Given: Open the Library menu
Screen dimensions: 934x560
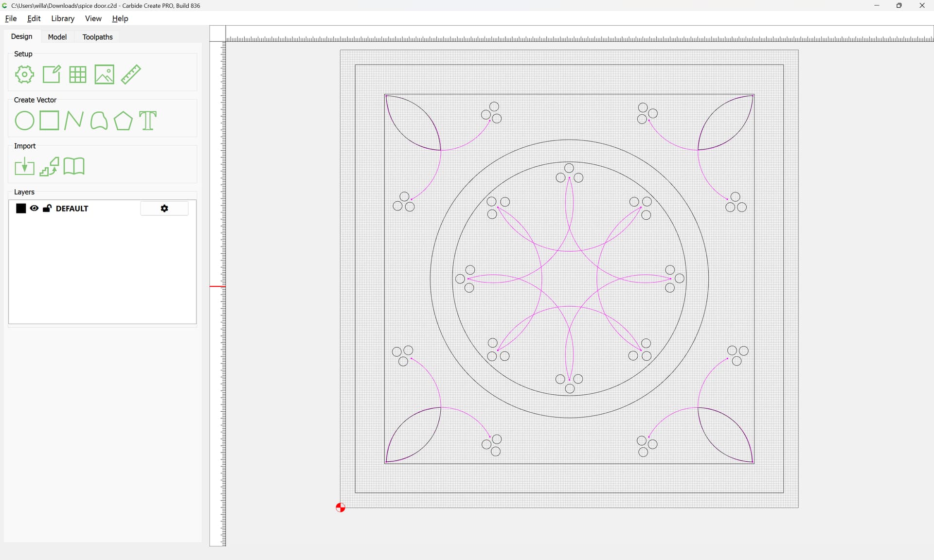Looking at the screenshot, I should 63,18.
